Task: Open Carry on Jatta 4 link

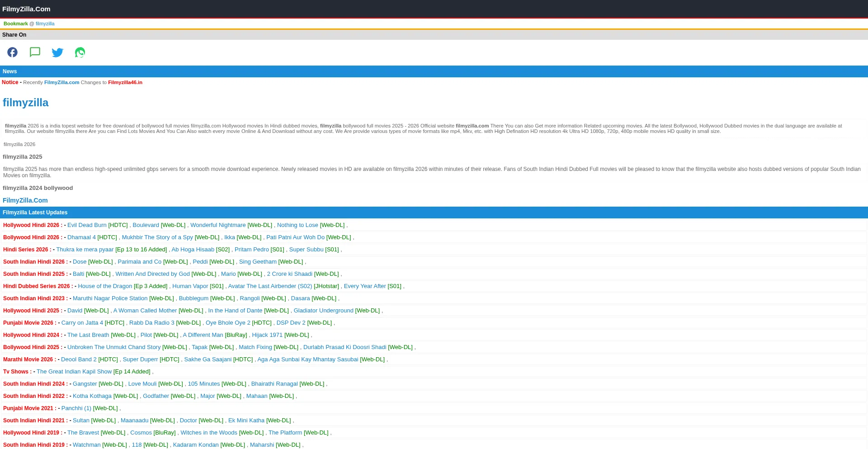Action: tap(82, 323)
